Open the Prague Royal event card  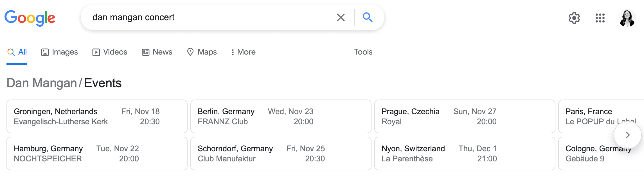[x=465, y=116]
